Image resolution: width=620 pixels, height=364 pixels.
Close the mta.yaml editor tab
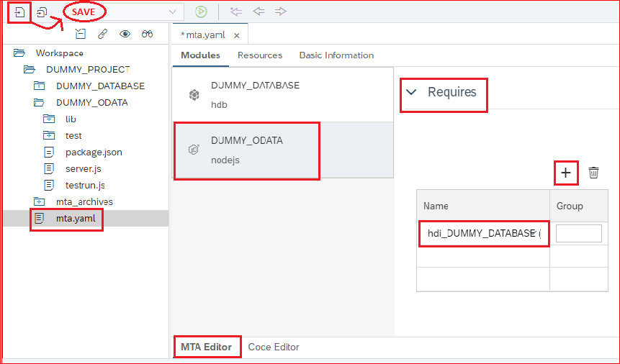pyautogui.click(x=236, y=35)
